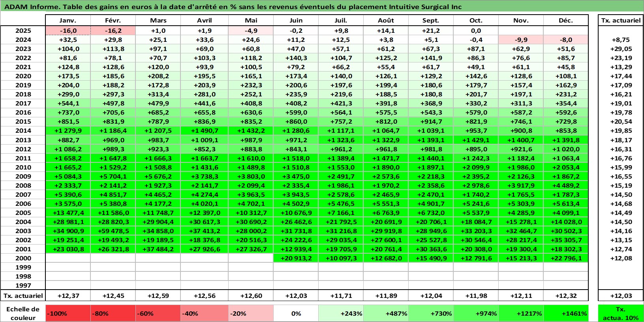Click the 'Tx. actuariel' bottom row label
Viewport: 644px width, 322px height.
click(23, 296)
